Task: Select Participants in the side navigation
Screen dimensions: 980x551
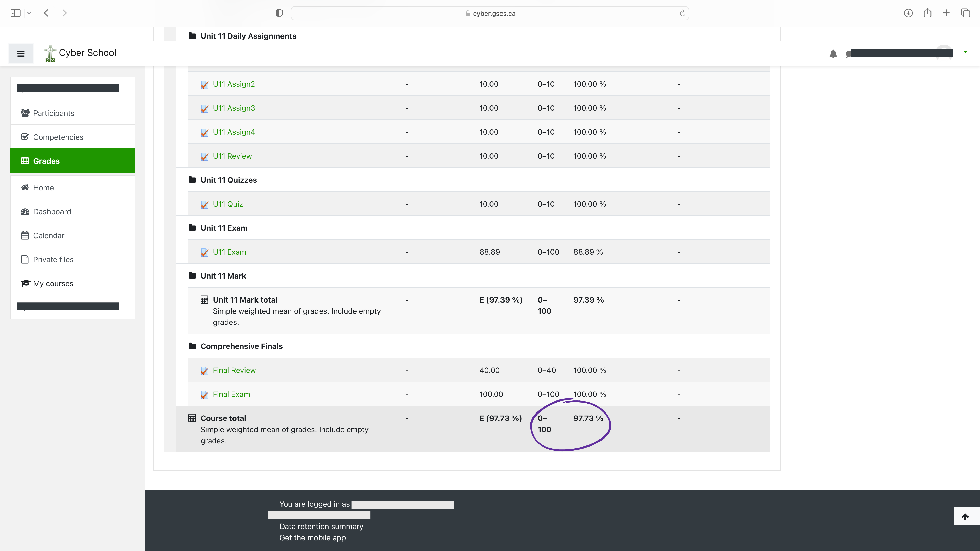Action: click(54, 113)
